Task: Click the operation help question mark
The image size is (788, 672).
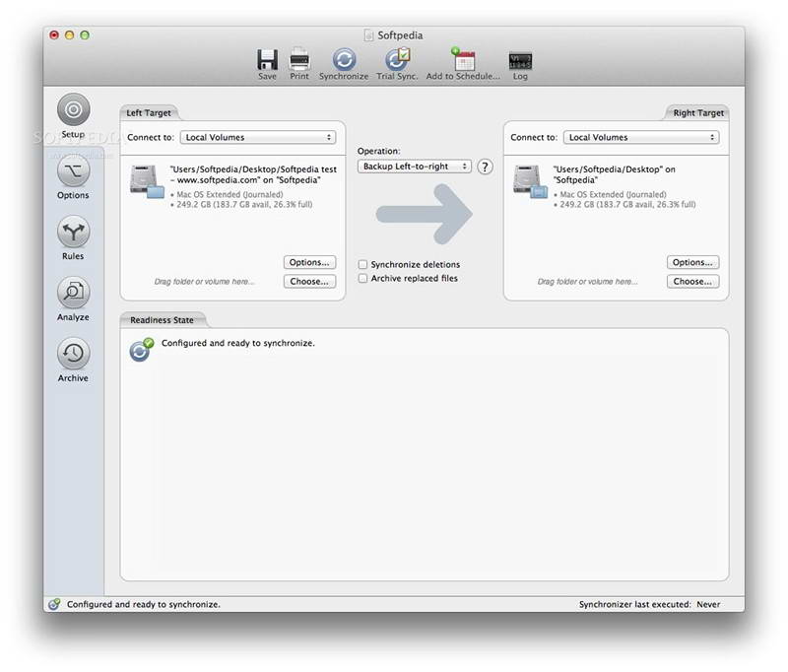Action: [x=485, y=167]
